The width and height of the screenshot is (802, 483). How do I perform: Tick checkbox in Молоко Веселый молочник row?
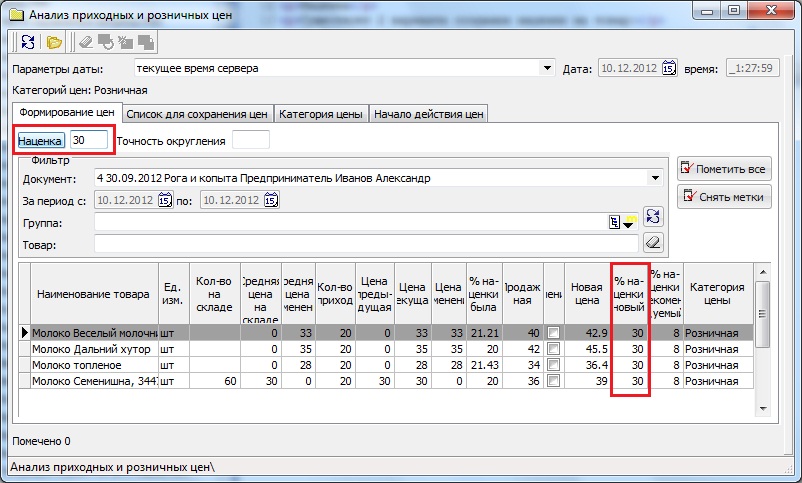pyautogui.click(x=553, y=333)
